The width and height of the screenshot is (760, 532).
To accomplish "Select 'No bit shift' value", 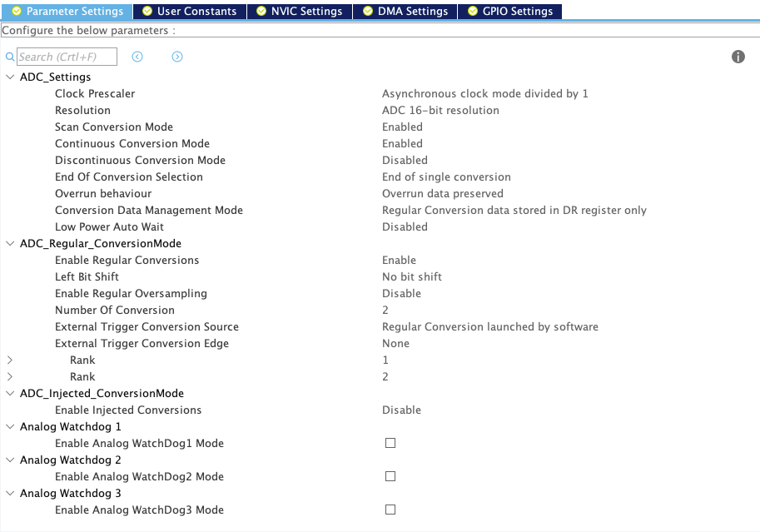I will click(x=411, y=277).
